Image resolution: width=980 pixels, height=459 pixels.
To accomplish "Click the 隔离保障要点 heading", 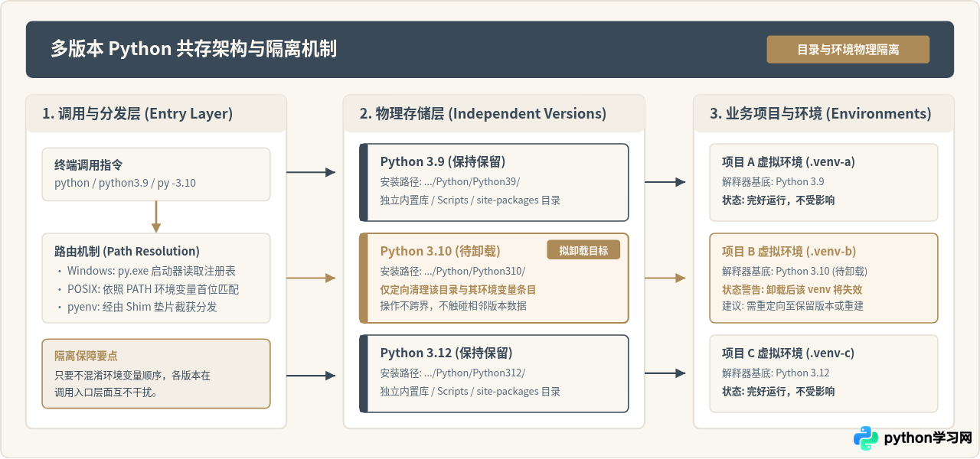I will click(x=86, y=356).
